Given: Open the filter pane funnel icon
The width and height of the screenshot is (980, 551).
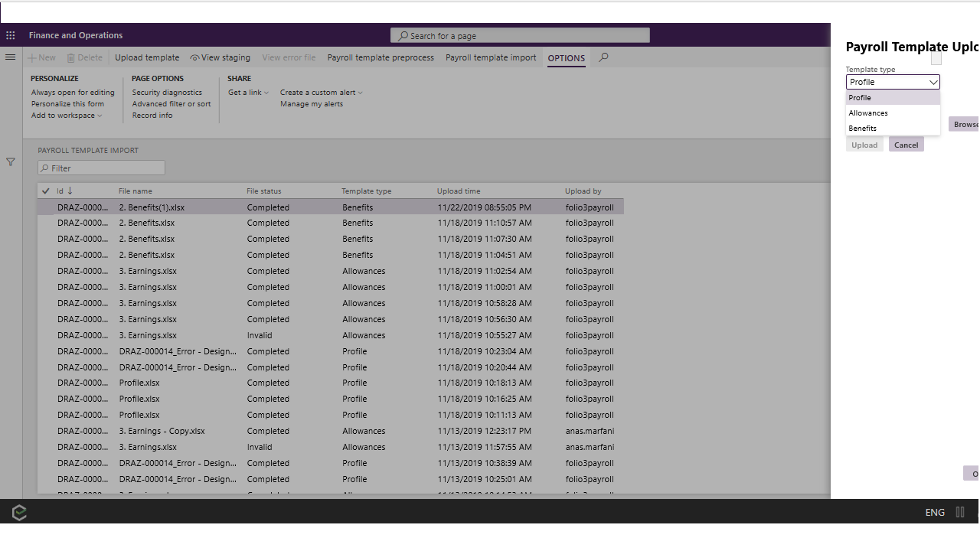Looking at the screenshot, I should (x=11, y=162).
